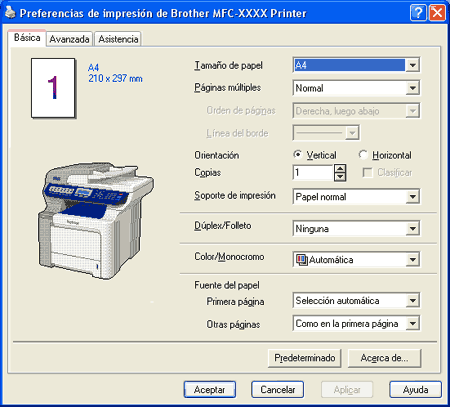Viewport: 450px width, 407px height.
Task: Decrease copies with the down stepper arrow
Action: click(340, 177)
